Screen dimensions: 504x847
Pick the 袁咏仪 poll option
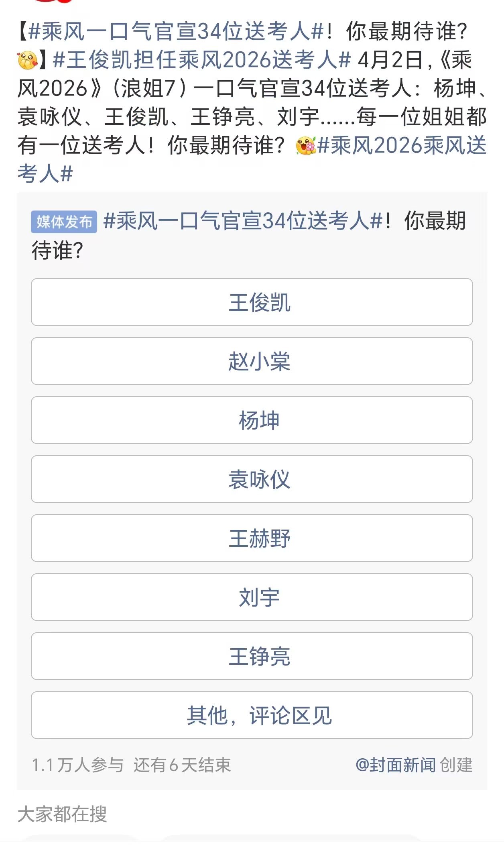point(252,479)
